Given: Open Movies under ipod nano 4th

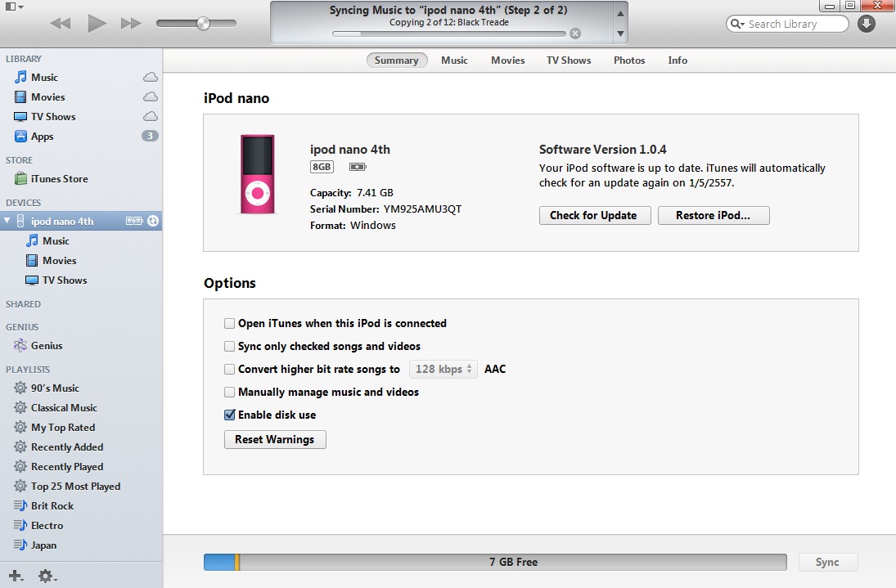Looking at the screenshot, I should coord(60,260).
